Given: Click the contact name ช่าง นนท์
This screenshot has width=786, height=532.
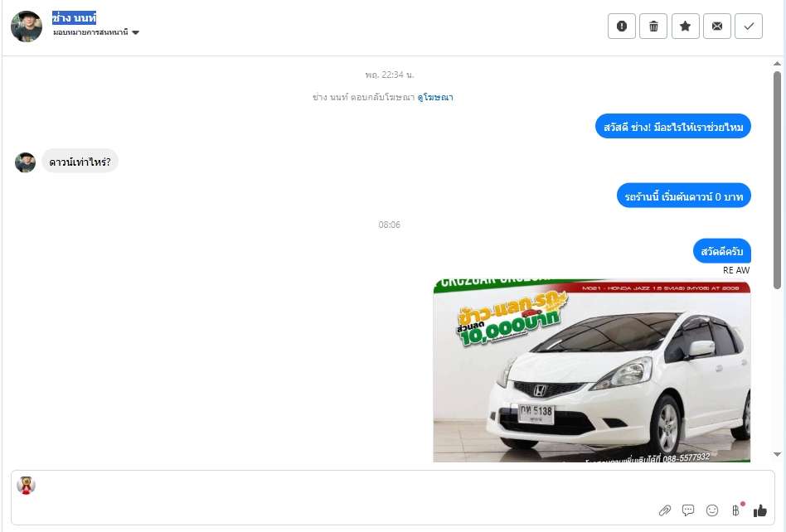Looking at the screenshot, I should tap(74, 18).
